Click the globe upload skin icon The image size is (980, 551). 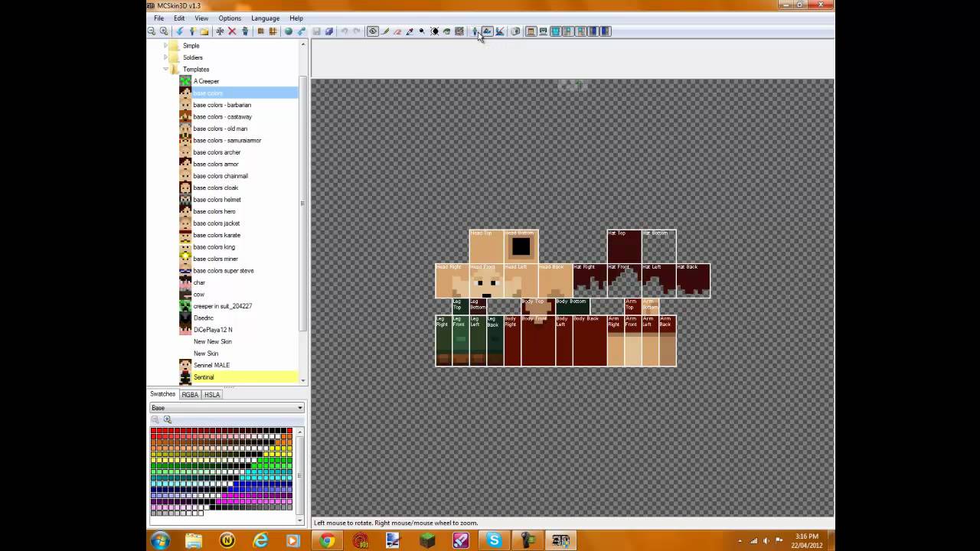pyautogui.click(x=289, y=31)
